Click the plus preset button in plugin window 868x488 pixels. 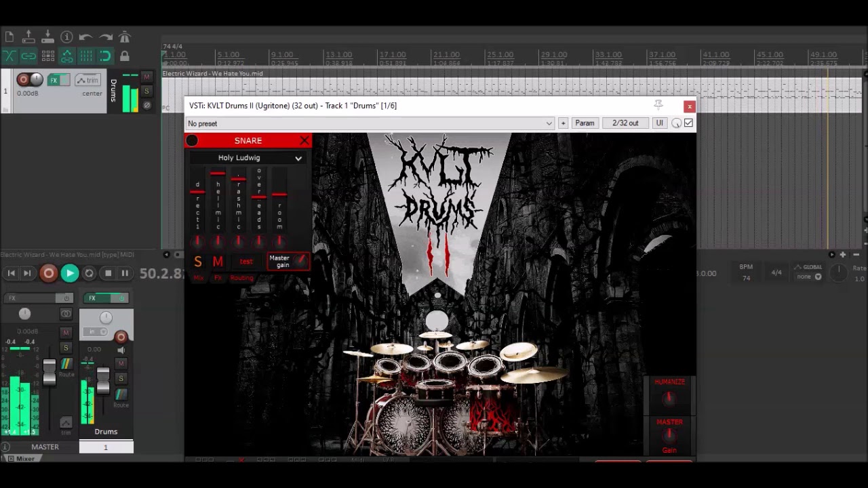point(563,123)
